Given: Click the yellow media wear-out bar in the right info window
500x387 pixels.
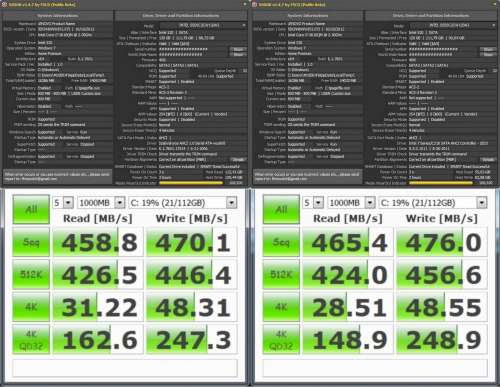Looking at the screenshot, I should tap(442, 183).
